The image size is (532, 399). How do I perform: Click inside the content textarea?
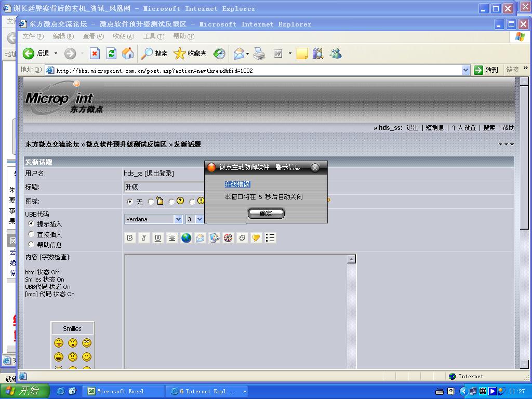pos(236,311)
